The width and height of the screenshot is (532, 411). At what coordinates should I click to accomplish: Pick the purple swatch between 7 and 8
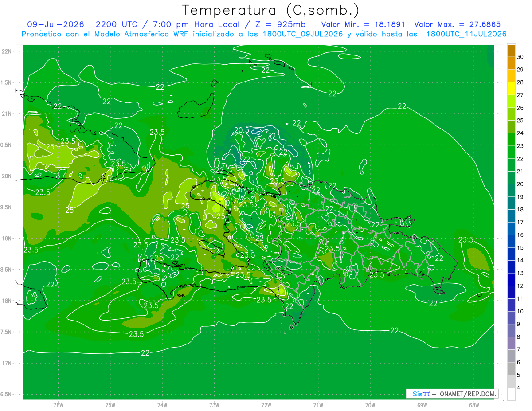click(511, 344)
